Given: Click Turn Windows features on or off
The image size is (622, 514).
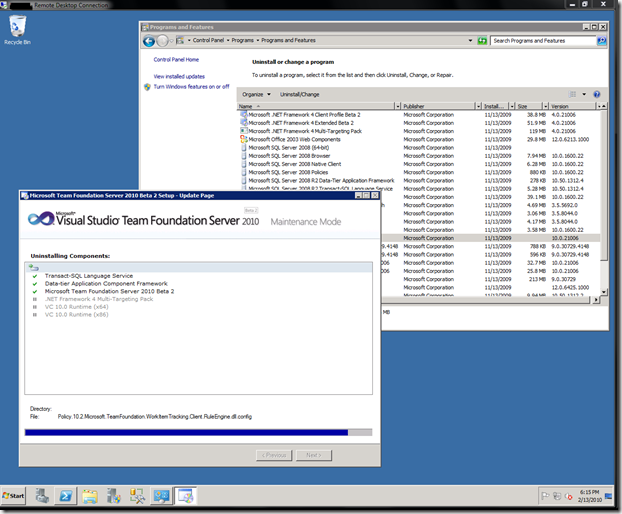Looking at the screenshot, I should (192, 87).
